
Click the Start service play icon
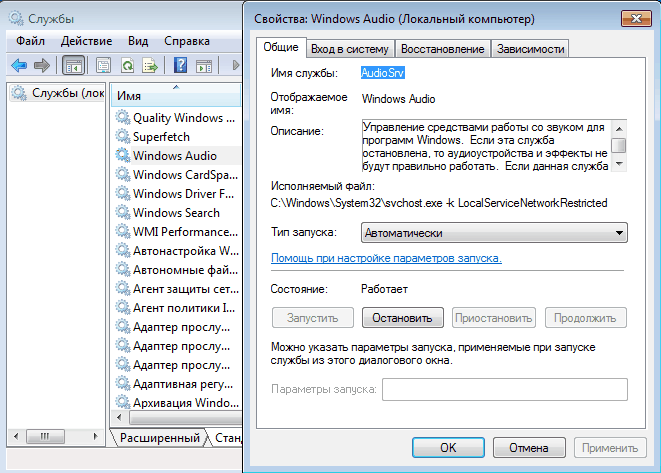(236, 65)
